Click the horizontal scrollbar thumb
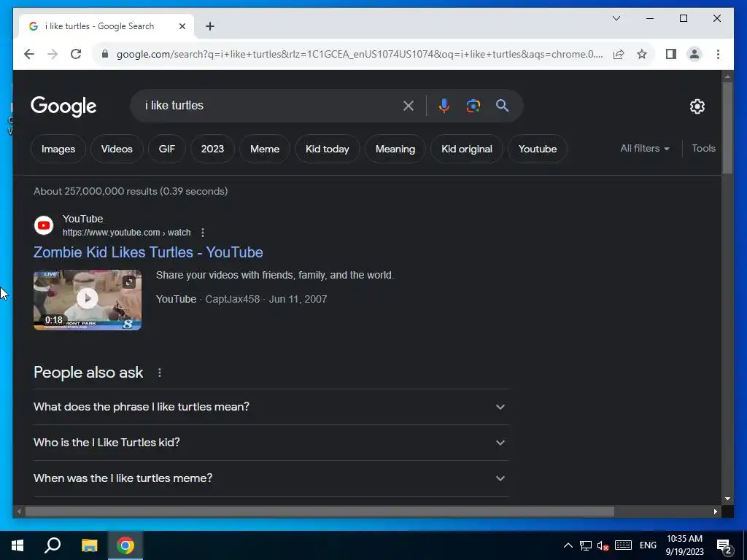This screenshot has width=747, height=560. pyautogui.click(x=320, y=511)
